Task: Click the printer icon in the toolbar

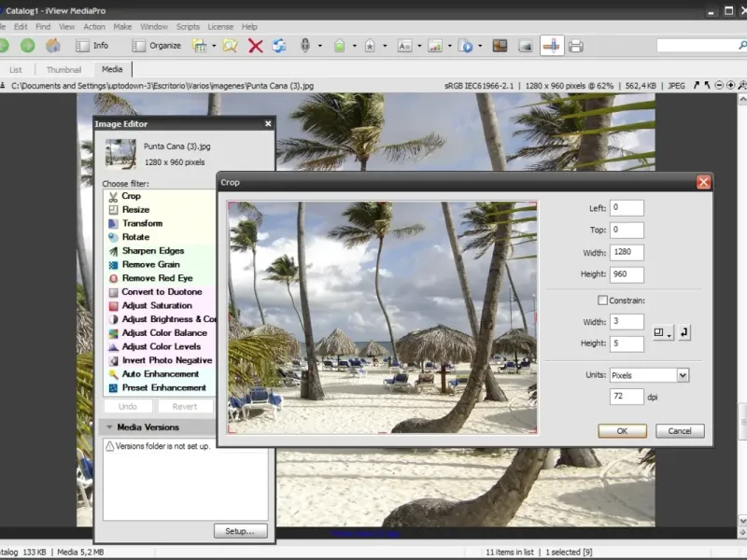Action: [x=576, y=45]
